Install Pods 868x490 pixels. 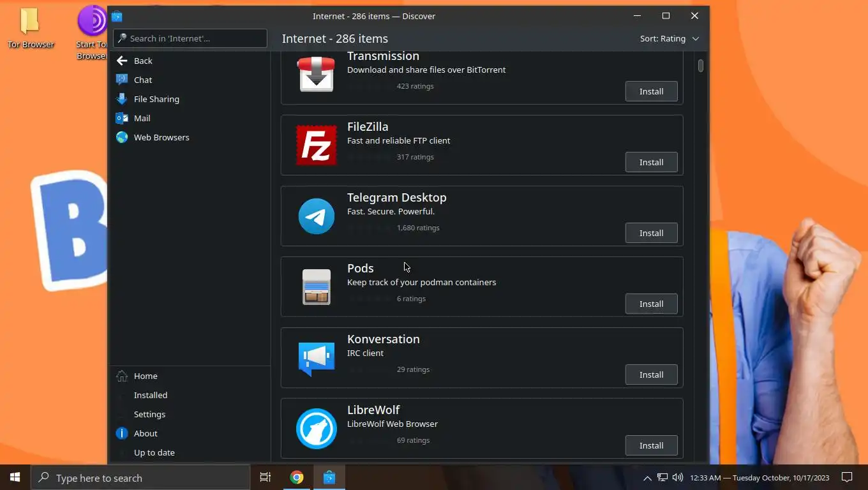pyautogui.click(x=651, y=304)
